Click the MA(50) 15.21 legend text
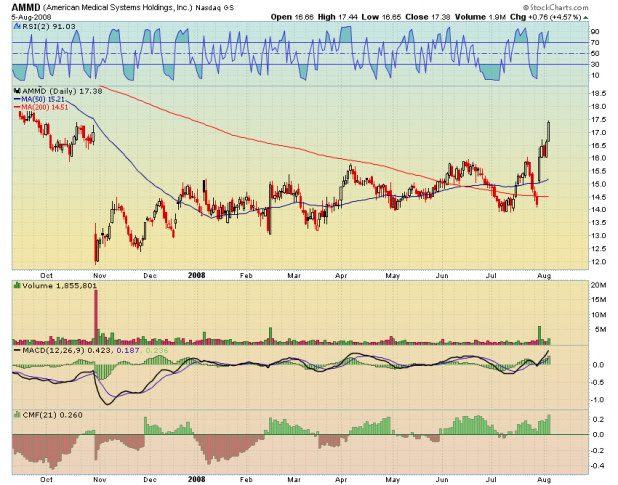 (x=43, y=99)
